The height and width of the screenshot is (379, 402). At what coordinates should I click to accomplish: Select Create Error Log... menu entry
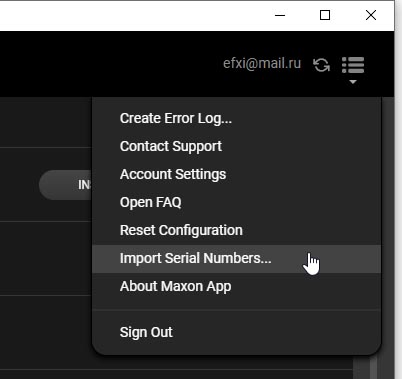(236, 118)
